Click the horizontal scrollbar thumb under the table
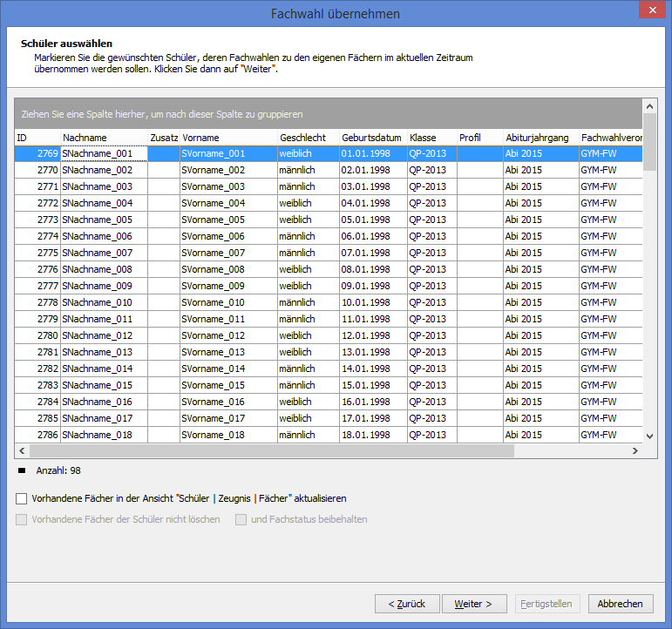 [272, 450]
